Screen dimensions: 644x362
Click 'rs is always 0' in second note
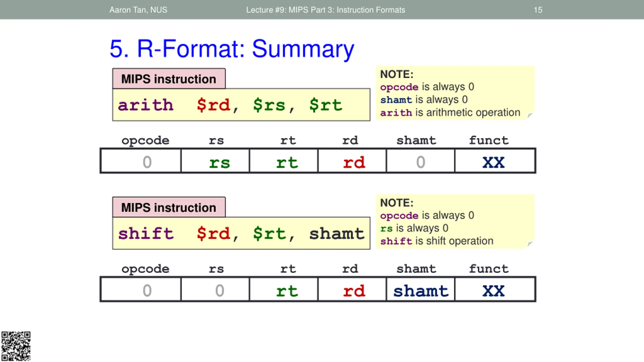(414, 228)
